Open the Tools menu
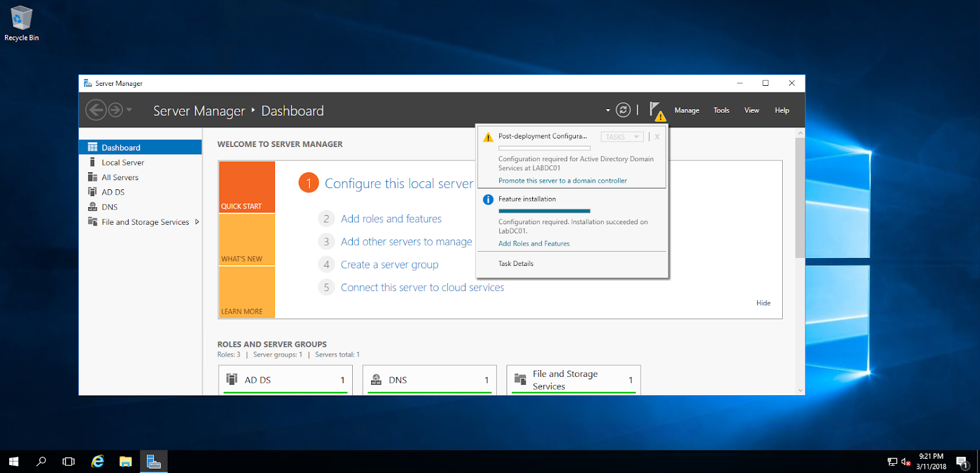This screenshot has height=473, width=980. click(722, 110)
